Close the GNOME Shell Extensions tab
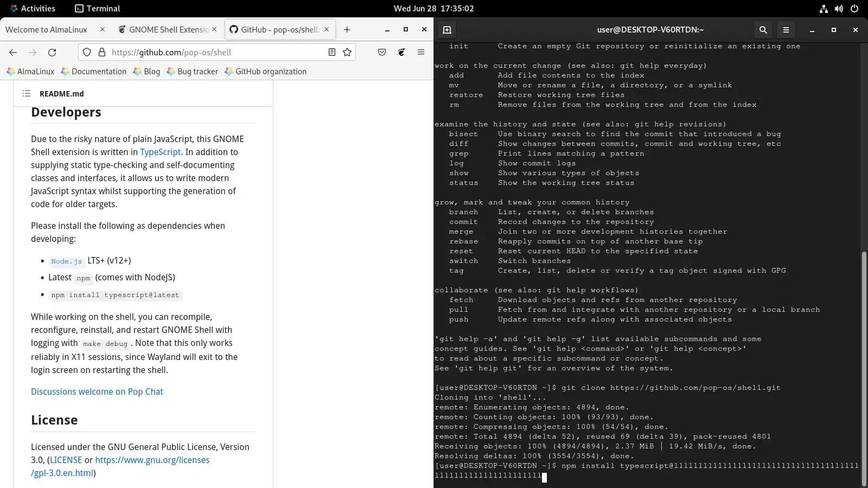This screenshot has height=488, width=868. [x=214, y=29]
